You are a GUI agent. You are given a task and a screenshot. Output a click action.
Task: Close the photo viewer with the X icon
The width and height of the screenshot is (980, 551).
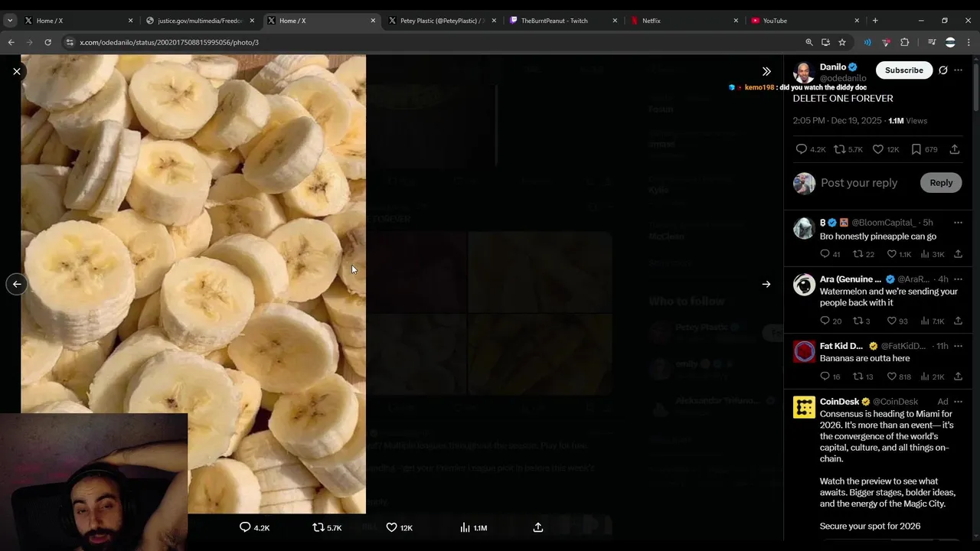[17, 71]
